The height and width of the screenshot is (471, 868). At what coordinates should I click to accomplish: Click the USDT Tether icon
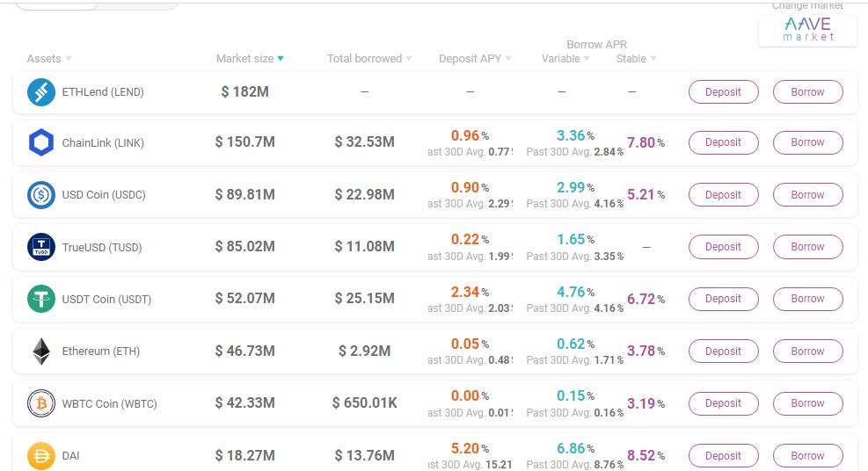[41, 299]
